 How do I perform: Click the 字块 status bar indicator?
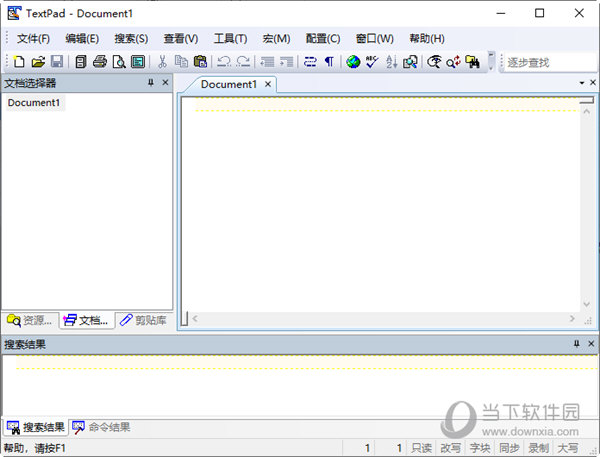pos(480,448)
